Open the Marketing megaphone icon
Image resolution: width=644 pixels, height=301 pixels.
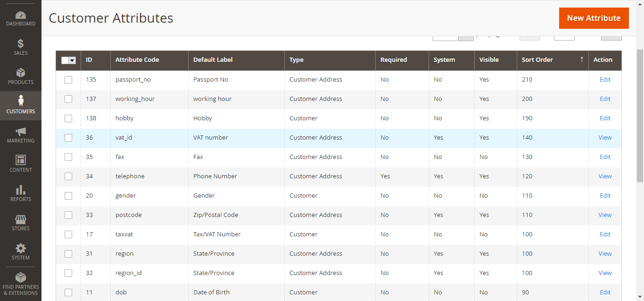pos(21,132)
